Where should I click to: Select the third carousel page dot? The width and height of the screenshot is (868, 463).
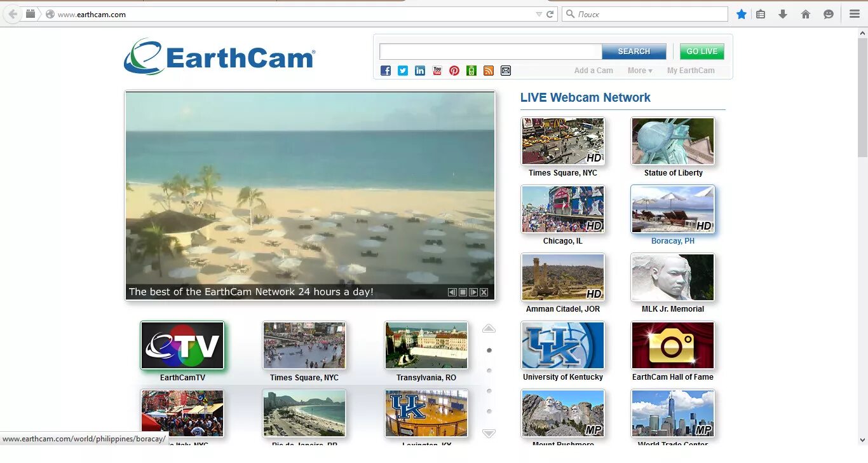[x=489, y=391]
